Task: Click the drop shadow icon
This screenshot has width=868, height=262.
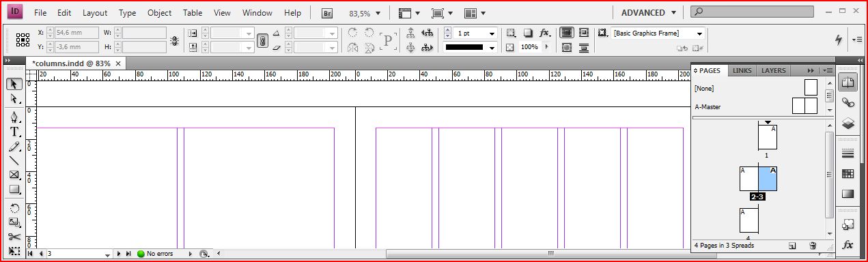Action: click(x=528, y=33)
